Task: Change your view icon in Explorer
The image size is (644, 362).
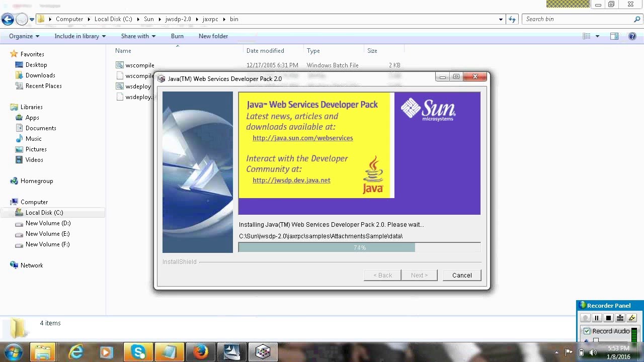Action: click(x=586, y=36)
